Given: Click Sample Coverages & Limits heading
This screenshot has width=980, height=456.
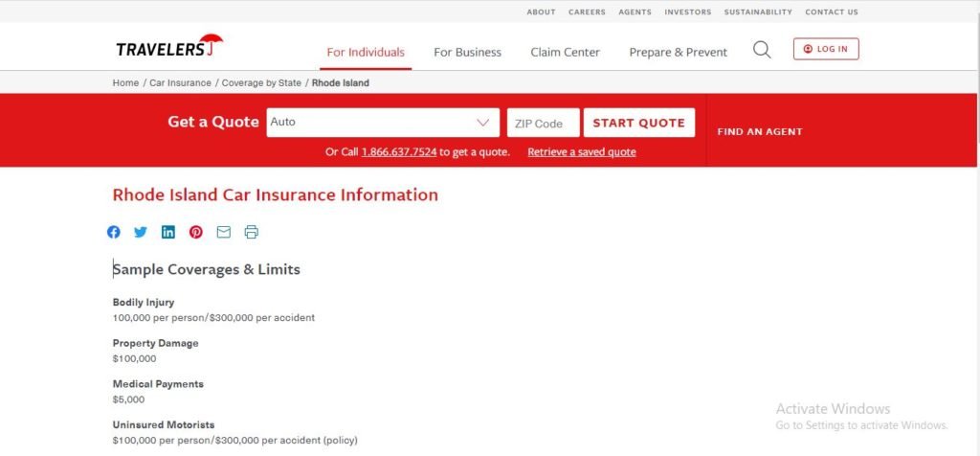Looking at the screenshot, I should (207, 269).
